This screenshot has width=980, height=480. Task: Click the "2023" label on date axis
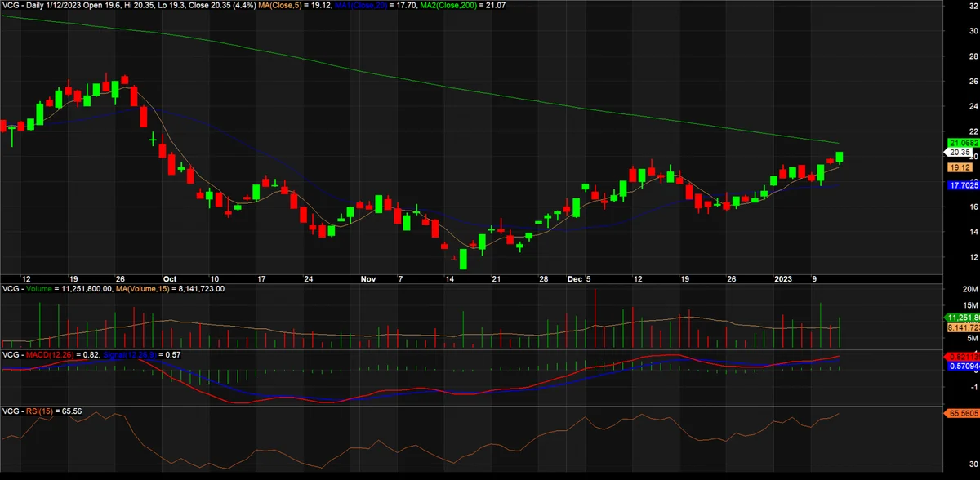point(782,278)
